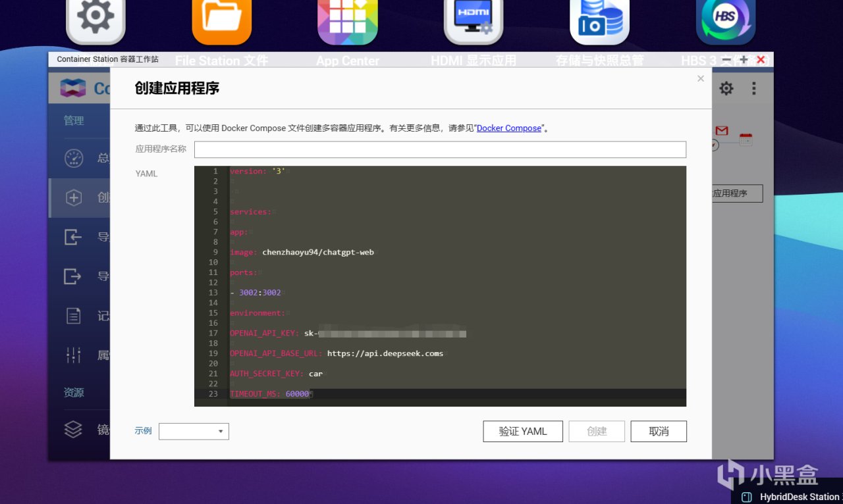Viewport: 843px width, 504px height.
Task: Select the 资源 section header in sidebar
Action: (x=74, y=392)
